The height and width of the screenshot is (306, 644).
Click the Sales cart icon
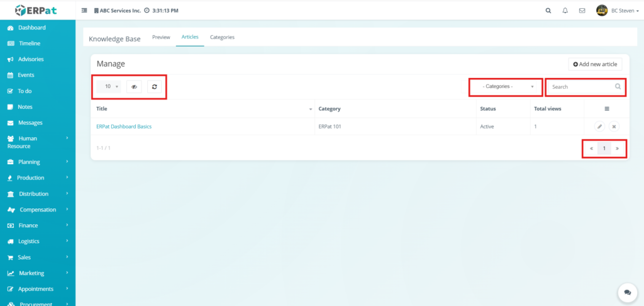[10, 258]
